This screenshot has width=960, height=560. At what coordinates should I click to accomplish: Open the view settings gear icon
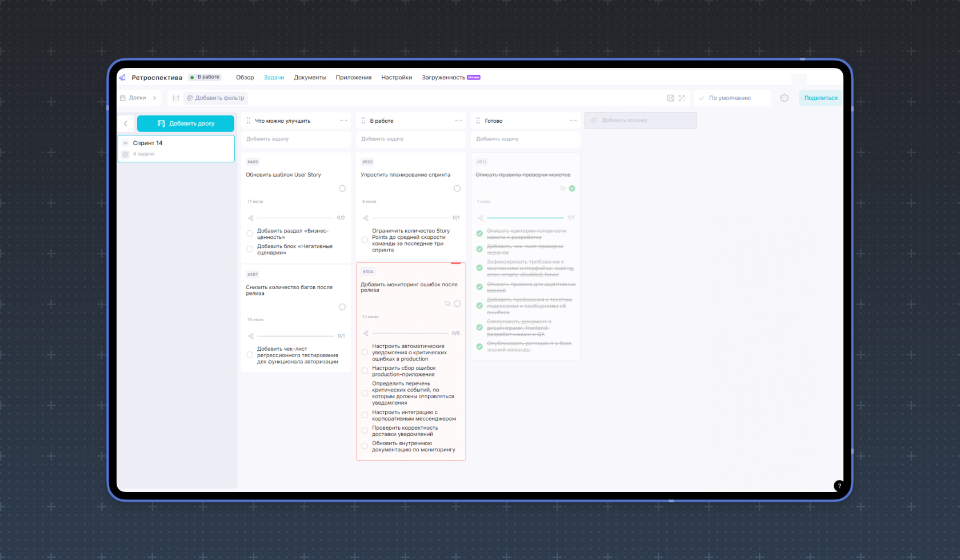click(784, 98)
